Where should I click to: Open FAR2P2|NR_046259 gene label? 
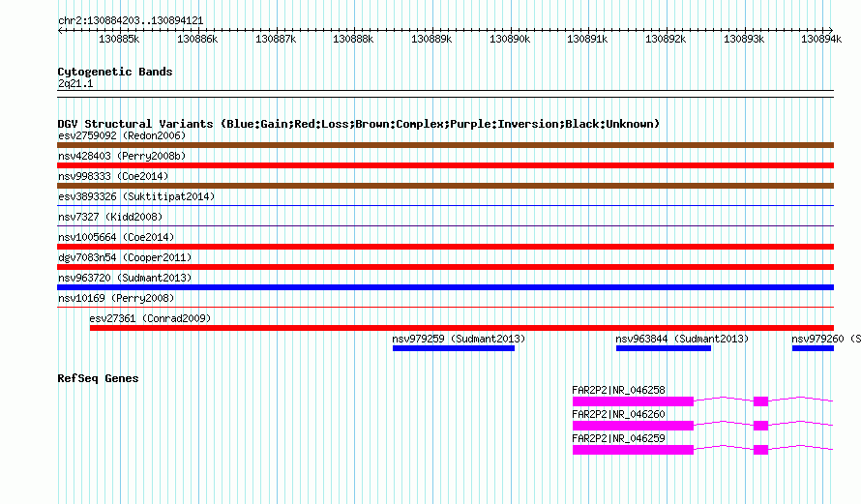[618, 438]
